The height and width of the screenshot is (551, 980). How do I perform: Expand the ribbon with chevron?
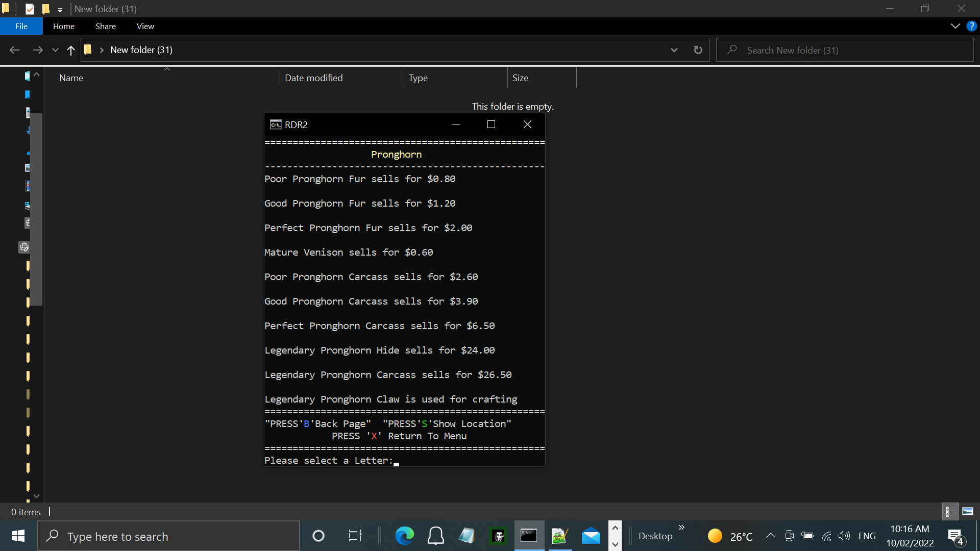tap(955, 26)
